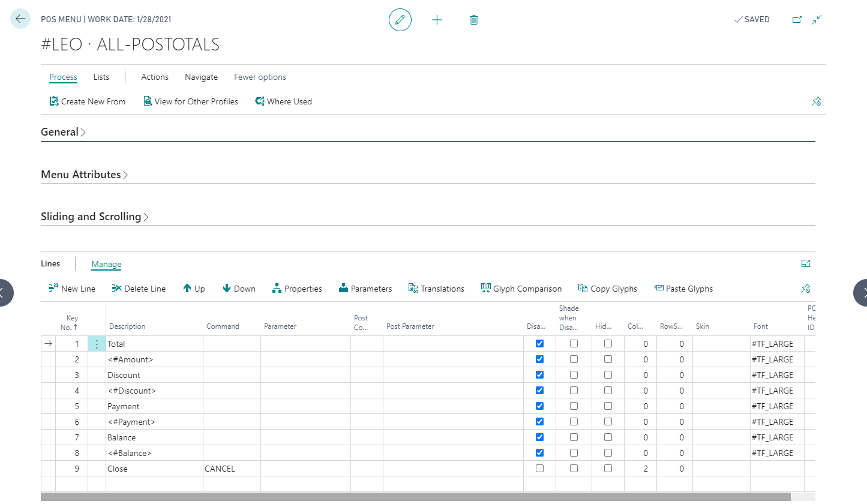Enable Disabled checkbox for Close row
867x504 pixels.
[539, 469]
